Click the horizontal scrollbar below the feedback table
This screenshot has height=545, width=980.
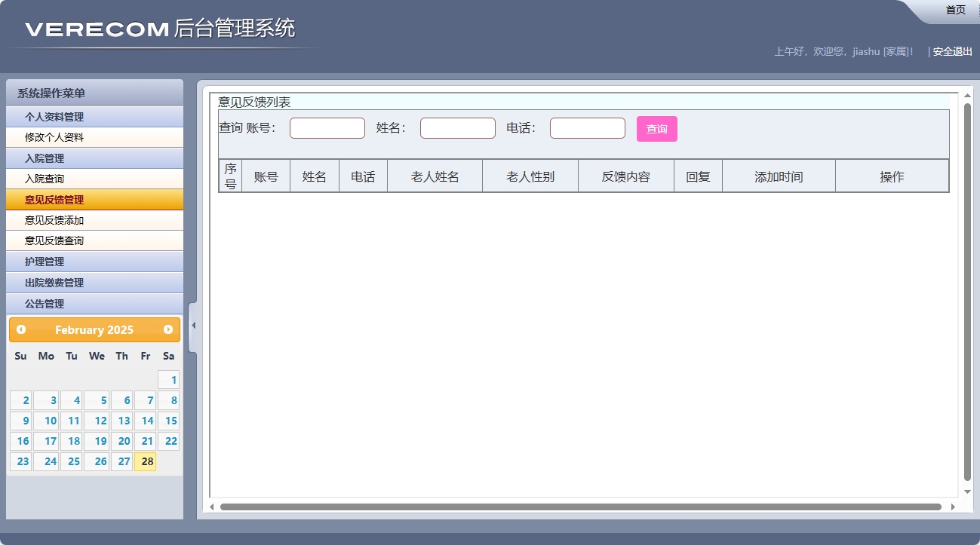(x=581, y=507)
